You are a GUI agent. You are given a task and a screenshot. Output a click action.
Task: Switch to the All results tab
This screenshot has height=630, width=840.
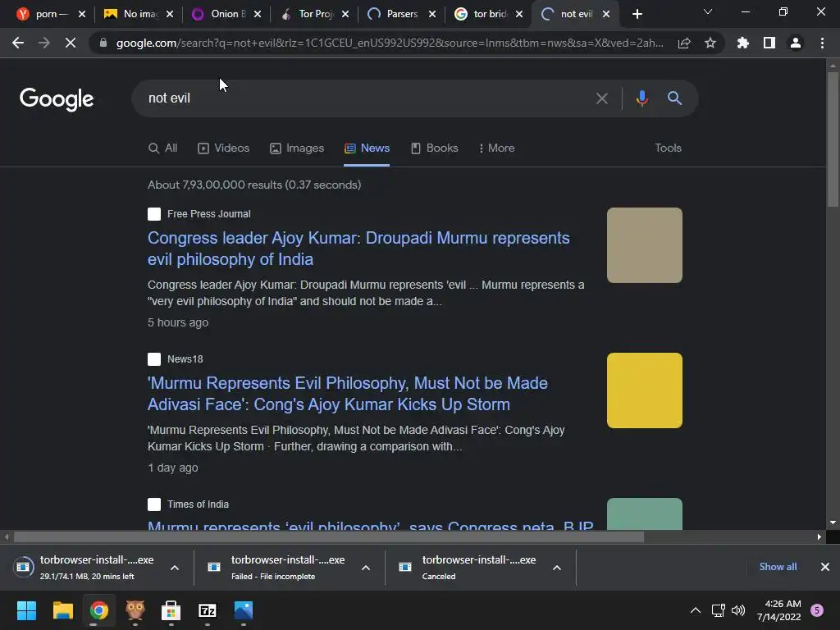[x=163, y=148]
